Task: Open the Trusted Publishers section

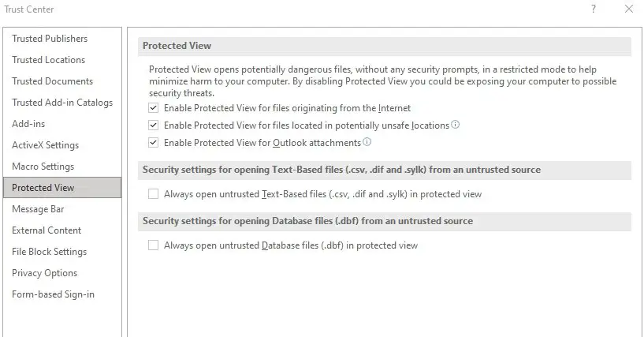Action: (x=50, y=38)
